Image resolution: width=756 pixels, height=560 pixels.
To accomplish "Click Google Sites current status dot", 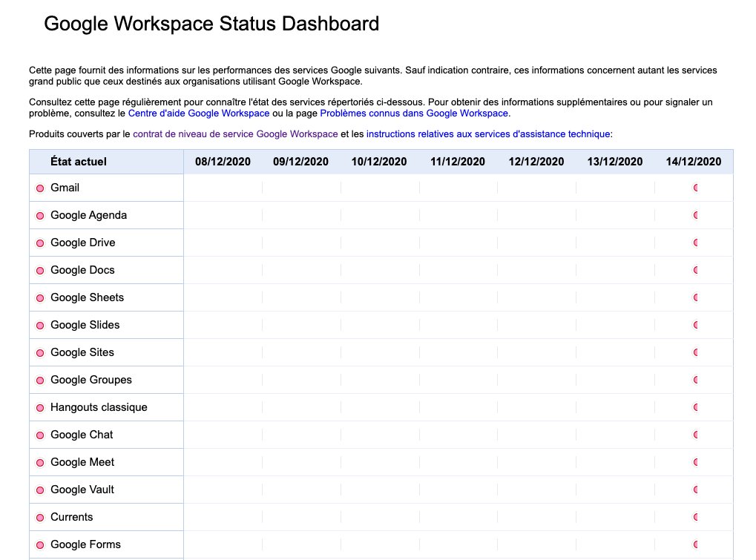I will pyautogui.click(x=40, y=353).
